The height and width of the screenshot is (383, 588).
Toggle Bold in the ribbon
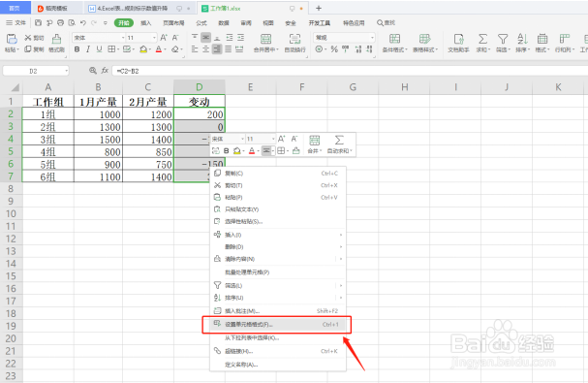tap(77, 49)
